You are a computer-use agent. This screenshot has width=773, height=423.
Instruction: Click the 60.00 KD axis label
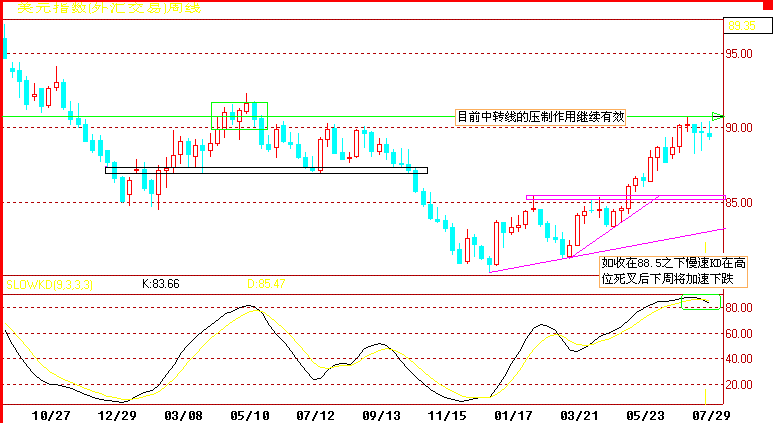tap(738, 334)
